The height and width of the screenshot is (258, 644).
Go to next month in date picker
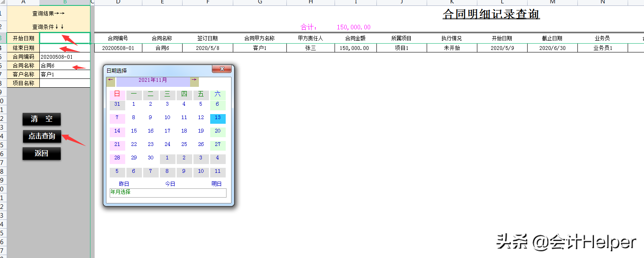[x=194, y=82]
